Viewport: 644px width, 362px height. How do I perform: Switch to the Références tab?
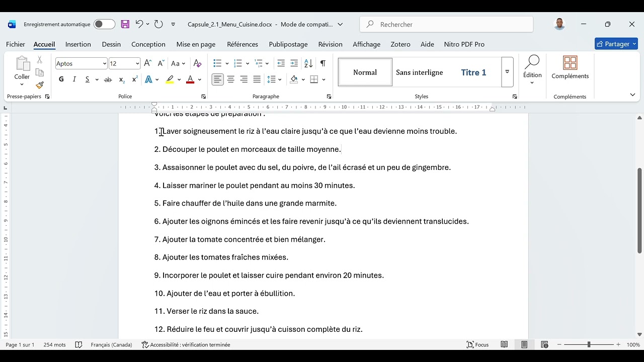click(243, 44)
